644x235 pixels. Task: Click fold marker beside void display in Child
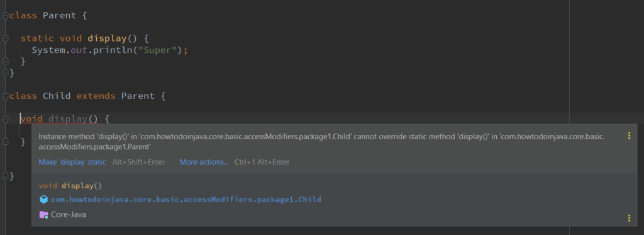pyautogui.click(x=5, y=120)
